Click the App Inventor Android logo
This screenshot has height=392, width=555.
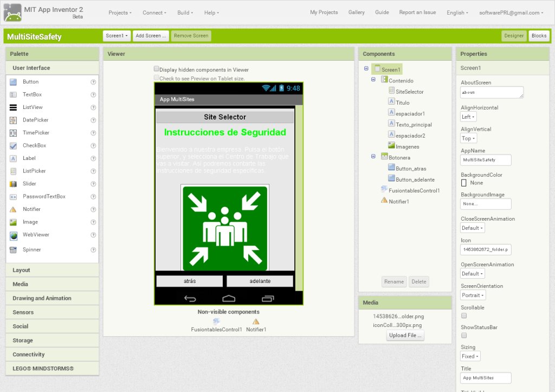coord(12,12)
